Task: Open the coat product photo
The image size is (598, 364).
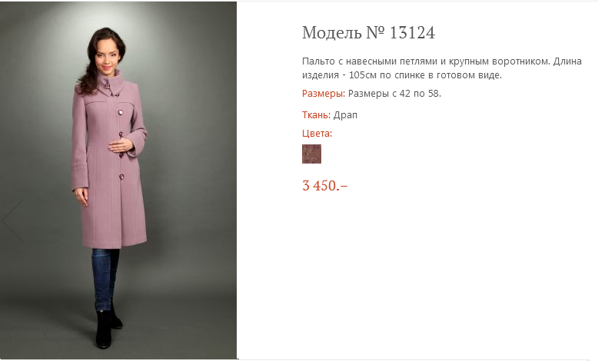Action: coord(118,181)
